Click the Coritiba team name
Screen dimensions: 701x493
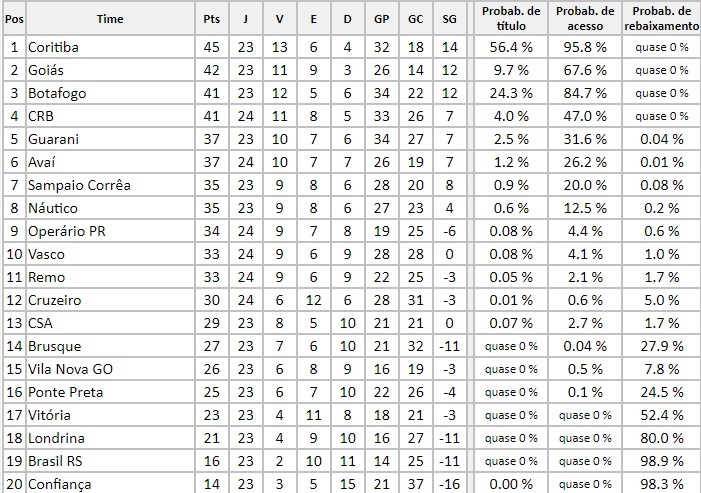click(x=54, y=47)
